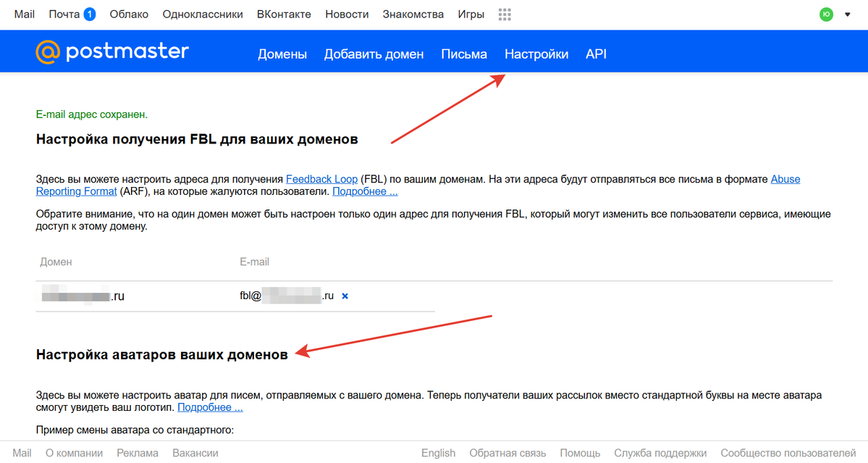The image size is (868, 463).
Task: Open the Письма section
Action: coord(464,54)
